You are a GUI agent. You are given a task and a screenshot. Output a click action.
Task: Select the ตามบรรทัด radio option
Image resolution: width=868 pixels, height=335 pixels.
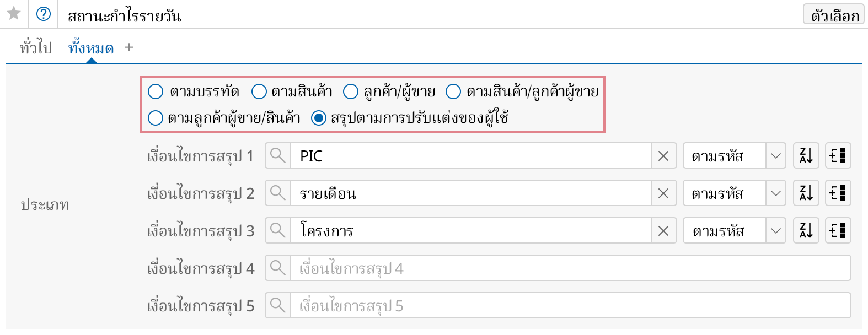point(156,91)
